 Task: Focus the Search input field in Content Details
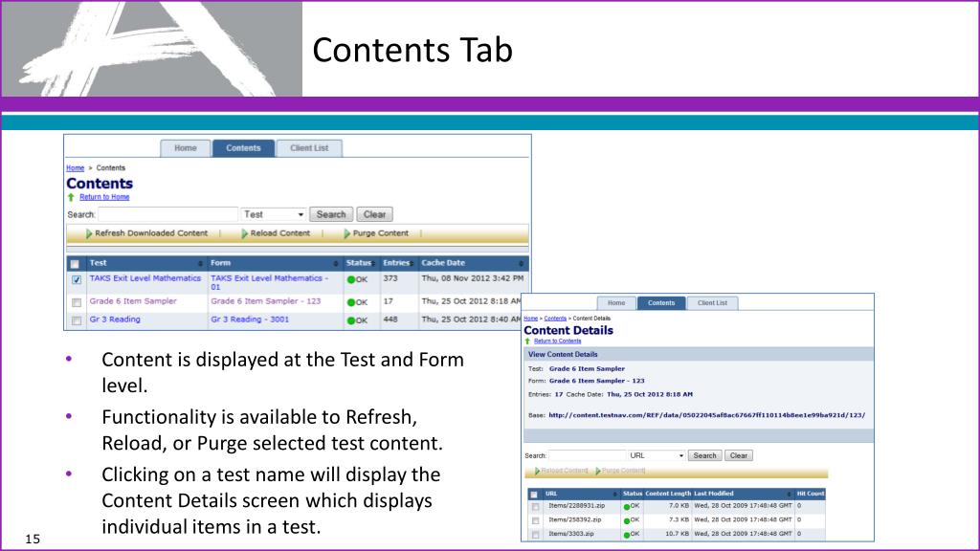pos(587,455)
